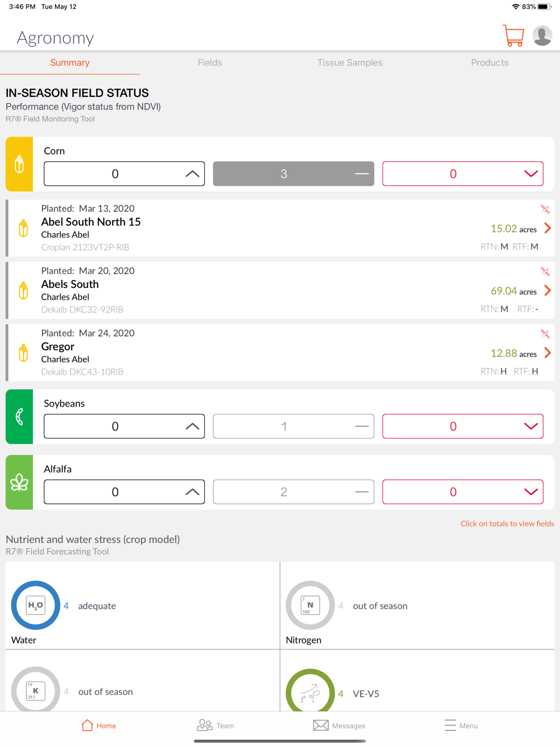Tap the battery indicator in status bar
Screen dimensions: 560x747
click(544, 7)
